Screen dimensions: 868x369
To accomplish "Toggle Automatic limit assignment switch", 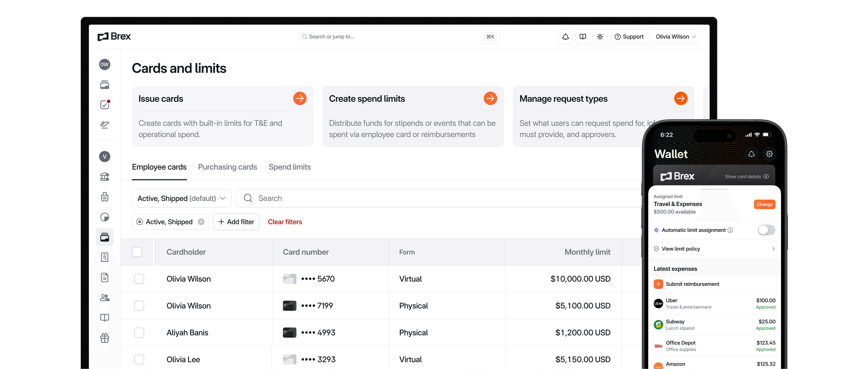I will point(766,230).
